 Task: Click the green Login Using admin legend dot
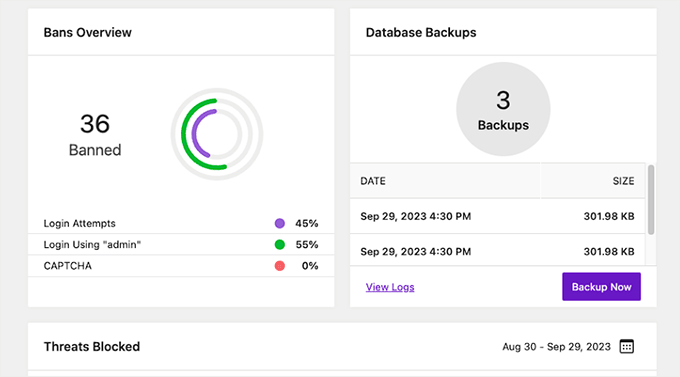click(x=280, y=245)
